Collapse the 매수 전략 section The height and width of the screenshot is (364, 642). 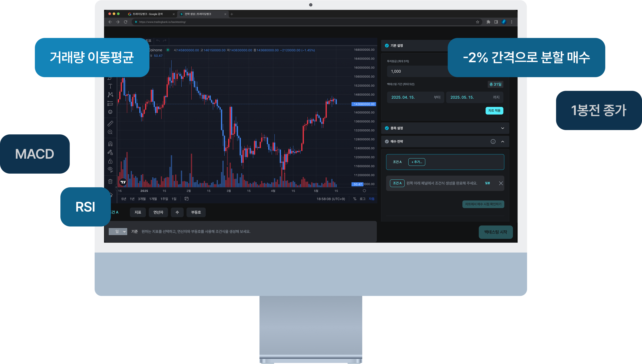(502, 141)
